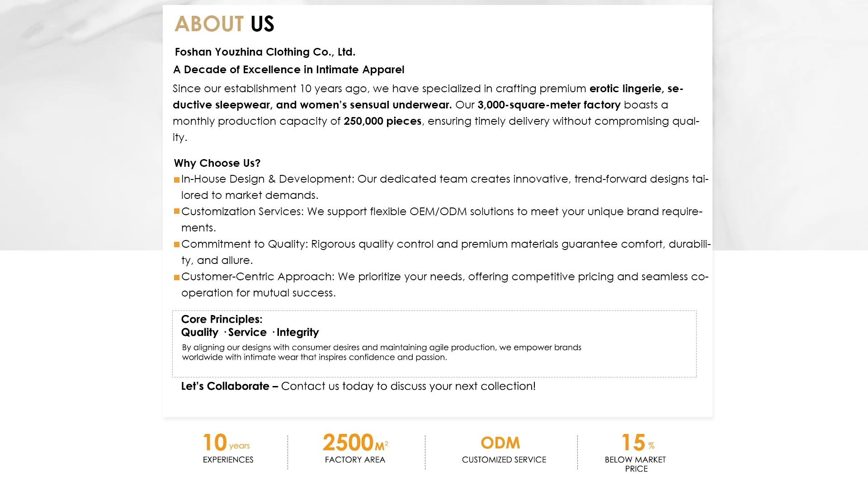The width and height of the screenshot is (868, 485).
Task: Click the orange bullet beside Customer-Centric Approach
Action: 177,278
